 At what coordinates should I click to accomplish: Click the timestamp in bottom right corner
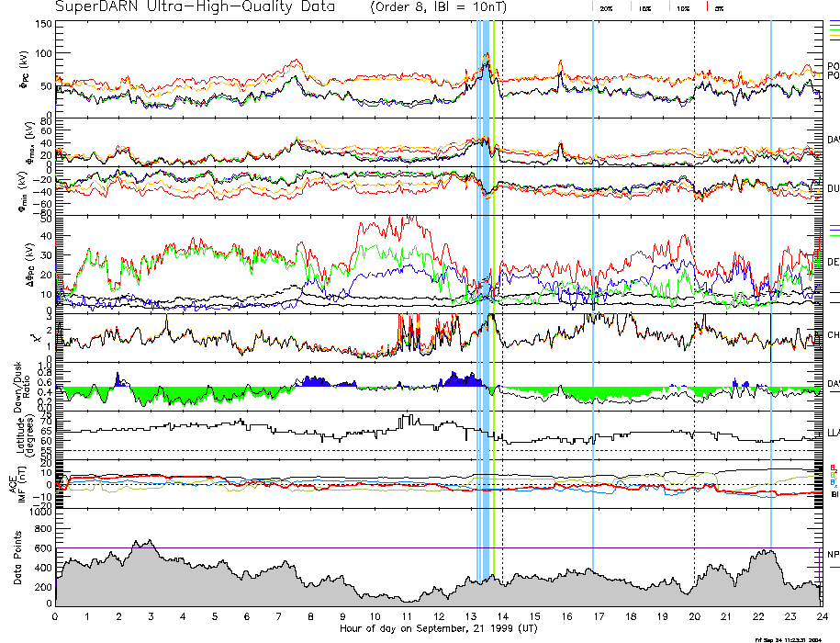tap(788, 638)
